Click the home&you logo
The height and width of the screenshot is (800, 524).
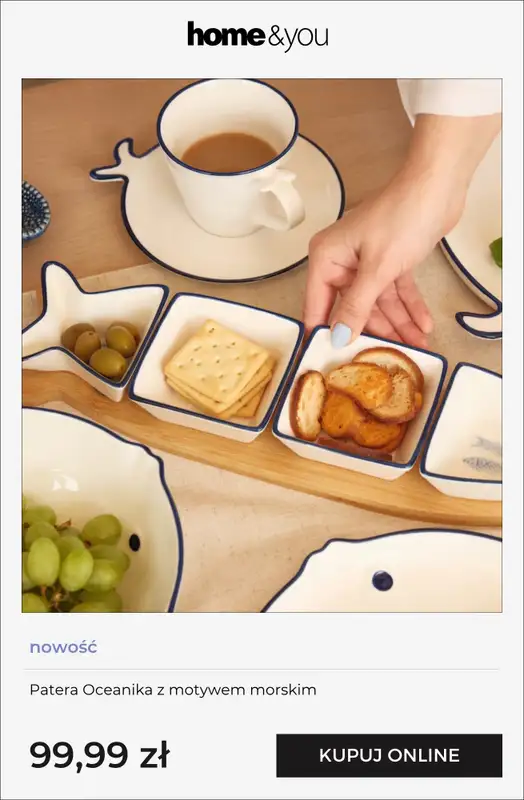pos(258,36)
